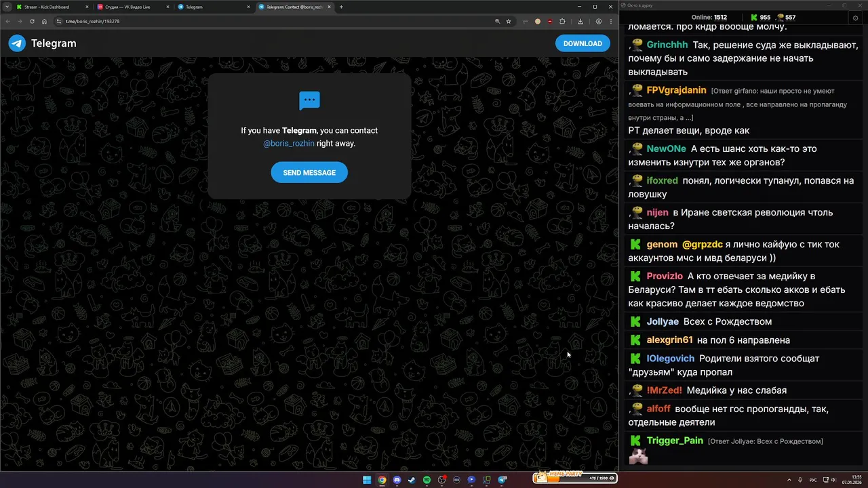This screenshot has width=868, height=488.
Task: Open the Chrome three-dot menu
Action: [x=611, y=21]
